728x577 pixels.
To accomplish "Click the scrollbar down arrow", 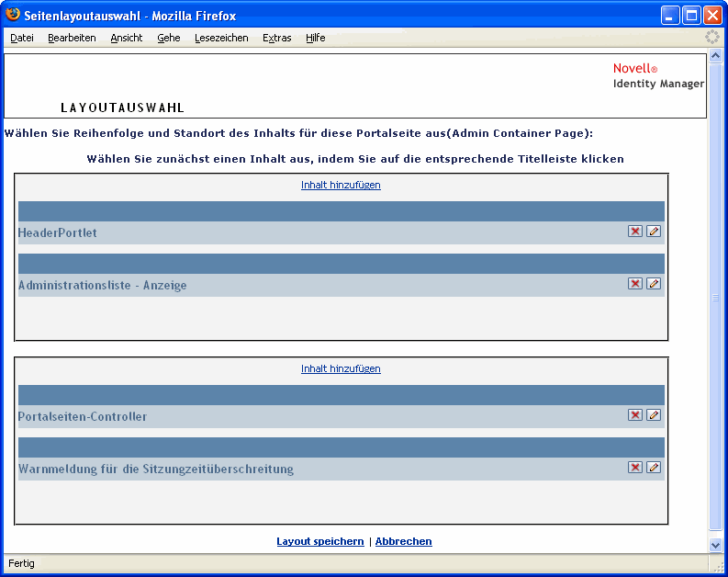I will (x=715, y=545).
